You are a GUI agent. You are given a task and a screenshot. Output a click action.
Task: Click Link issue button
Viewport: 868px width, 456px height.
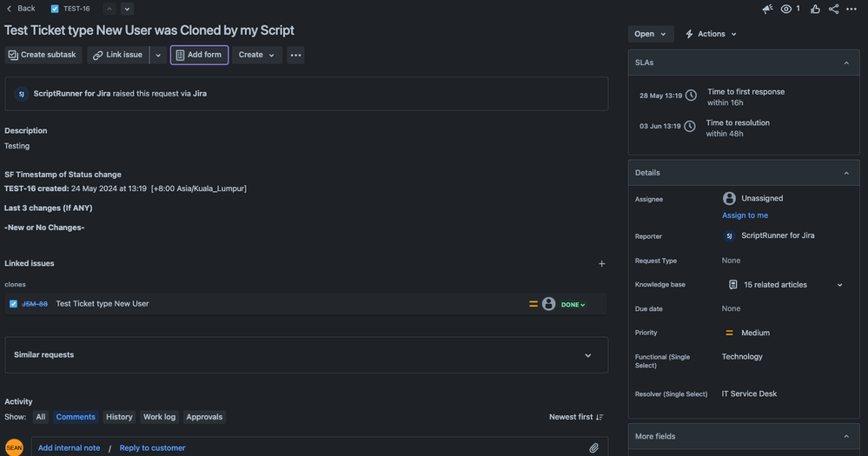click(118, 55)
